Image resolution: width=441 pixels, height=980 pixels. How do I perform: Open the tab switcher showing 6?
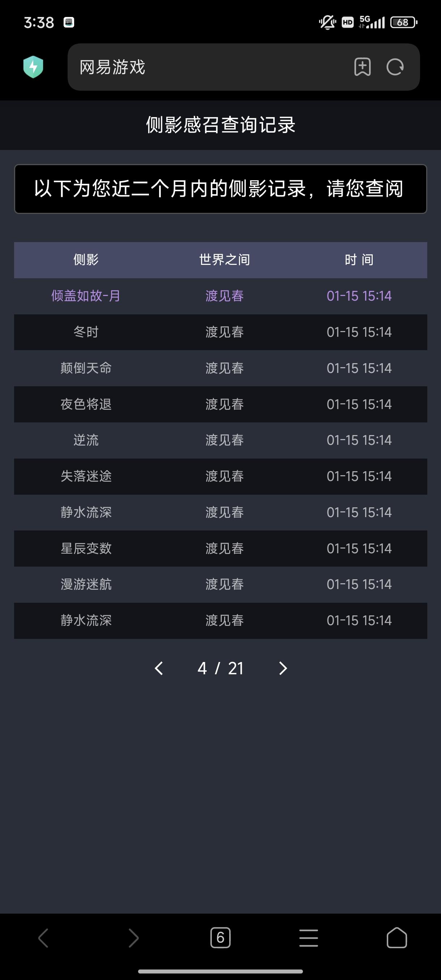(x=220, y=937)
